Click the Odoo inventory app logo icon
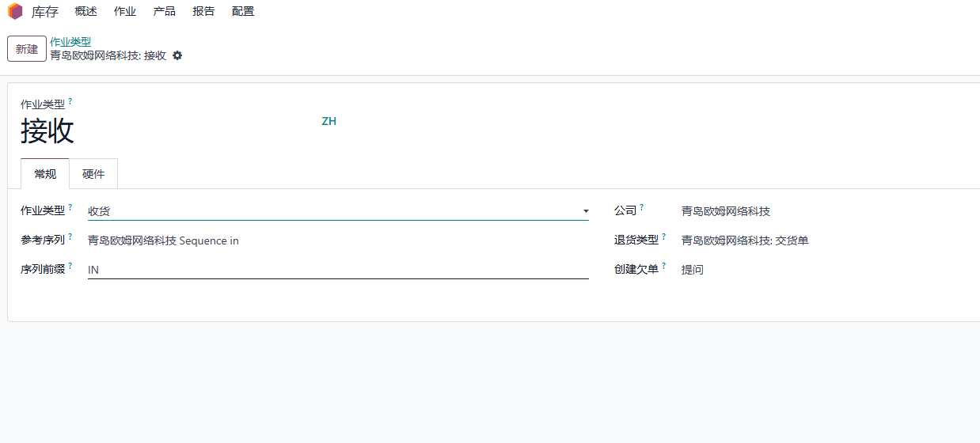980x443 pixels. pyautogui.click(x=15, y=12)
